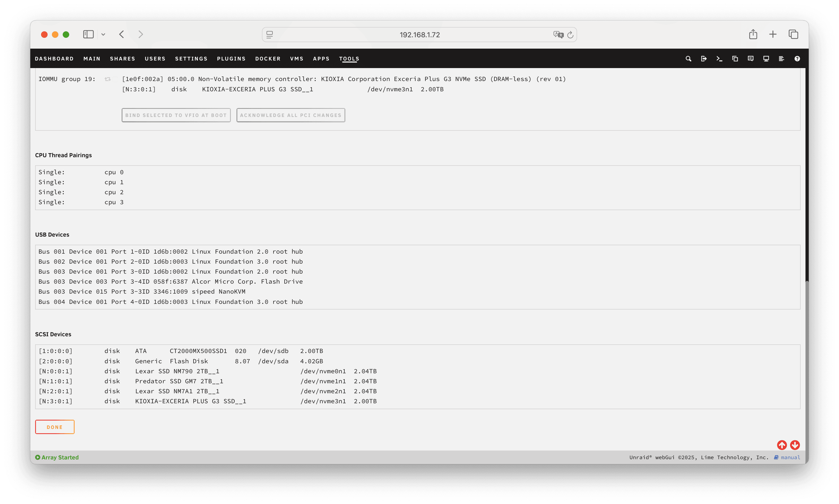Open the Docker tab
The width and height of the screenshot is (839, 504).
(268, 59)
